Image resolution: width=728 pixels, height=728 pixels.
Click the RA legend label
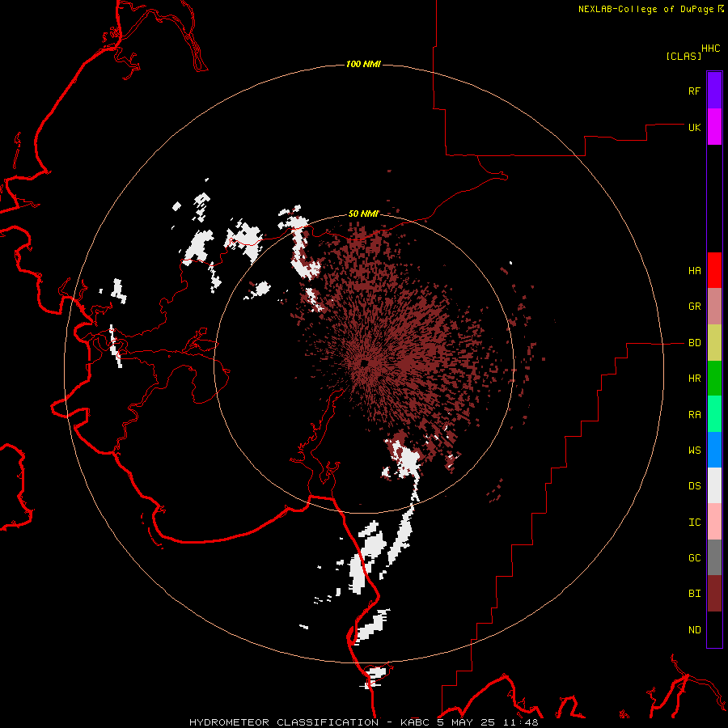[694, 414]
